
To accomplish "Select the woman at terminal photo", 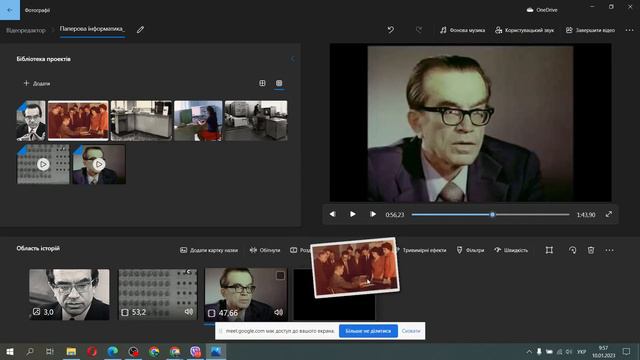I will (198, 120).
